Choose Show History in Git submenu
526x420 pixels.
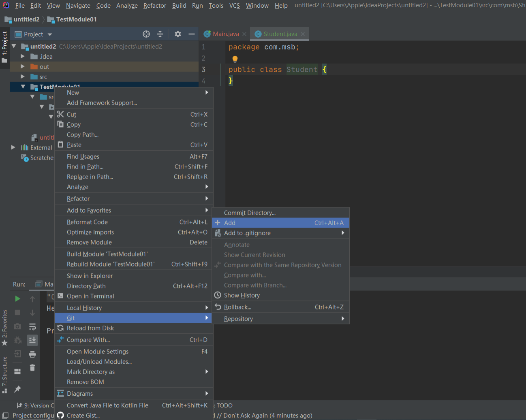(x=281, y=295)
